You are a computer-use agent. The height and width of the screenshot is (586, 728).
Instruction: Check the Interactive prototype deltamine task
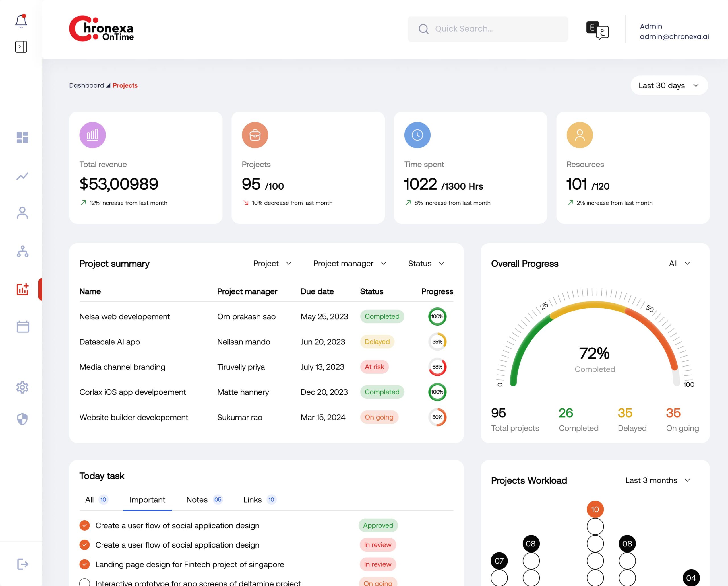pyautogui.click(x=84, y=582)
